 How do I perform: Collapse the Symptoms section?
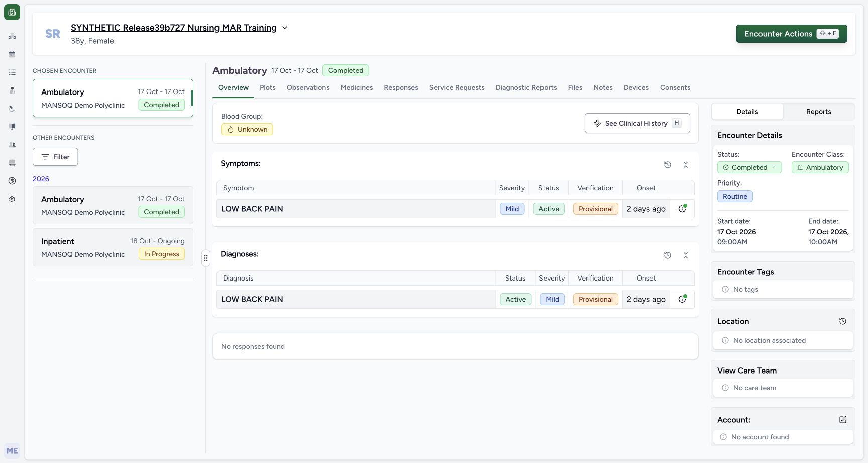click(x=686, y=165)
